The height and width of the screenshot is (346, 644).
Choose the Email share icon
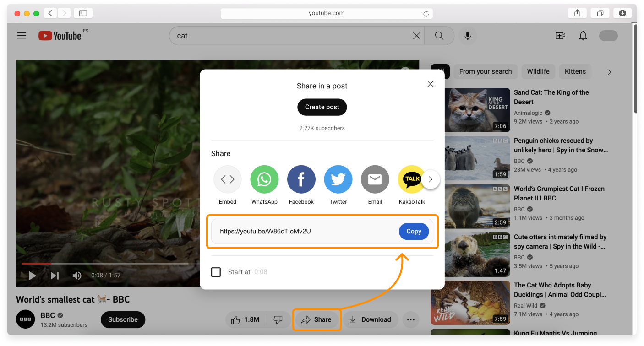click(375, 179)
